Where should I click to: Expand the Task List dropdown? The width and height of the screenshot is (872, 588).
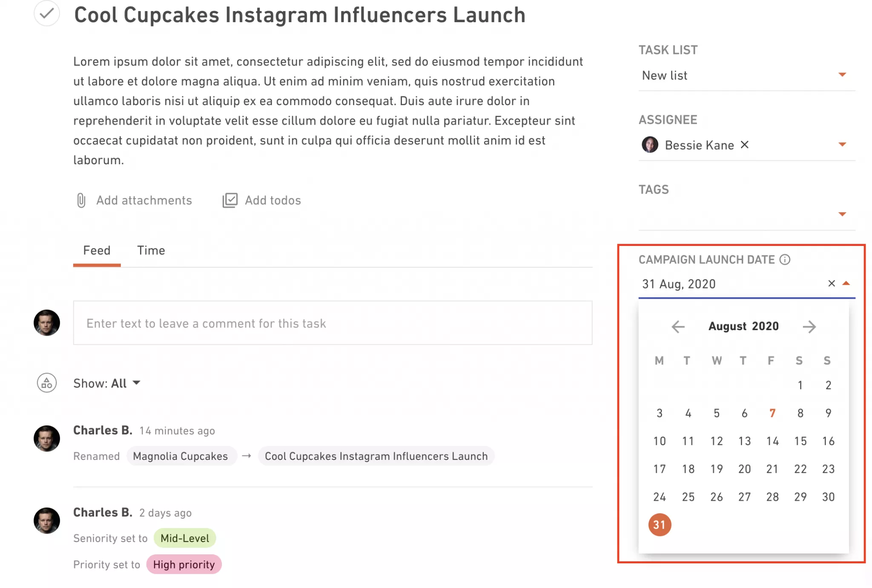pos(842,75)
